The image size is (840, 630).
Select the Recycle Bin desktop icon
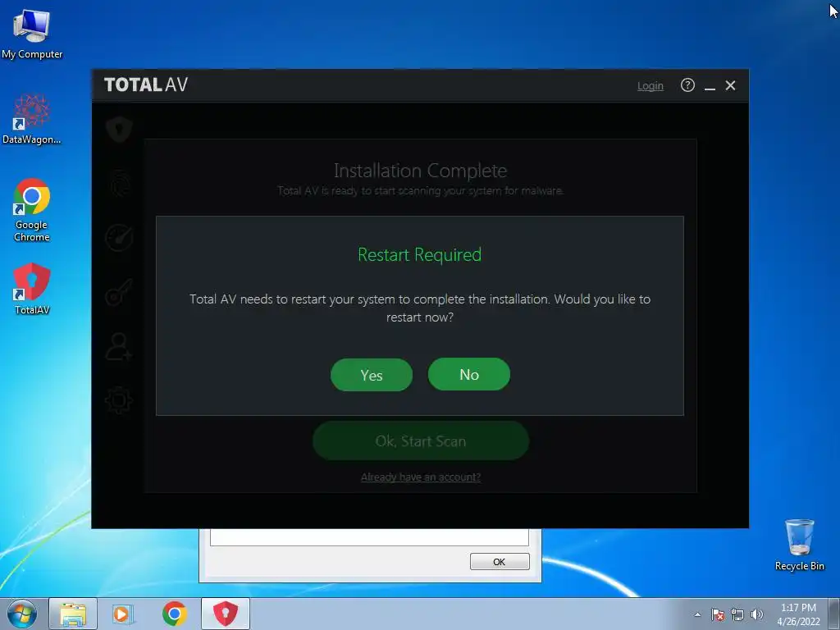[x=799, y=545]
